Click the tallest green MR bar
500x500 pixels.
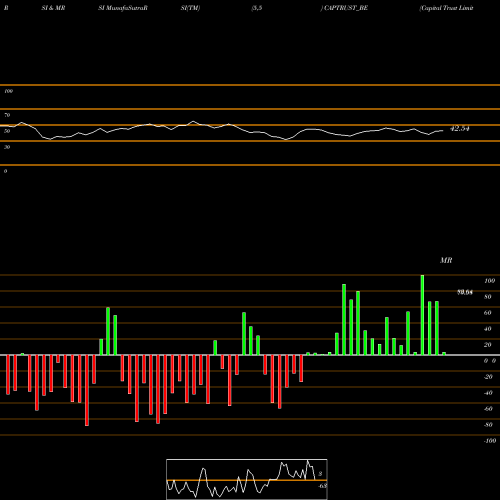tap(422, 315)
